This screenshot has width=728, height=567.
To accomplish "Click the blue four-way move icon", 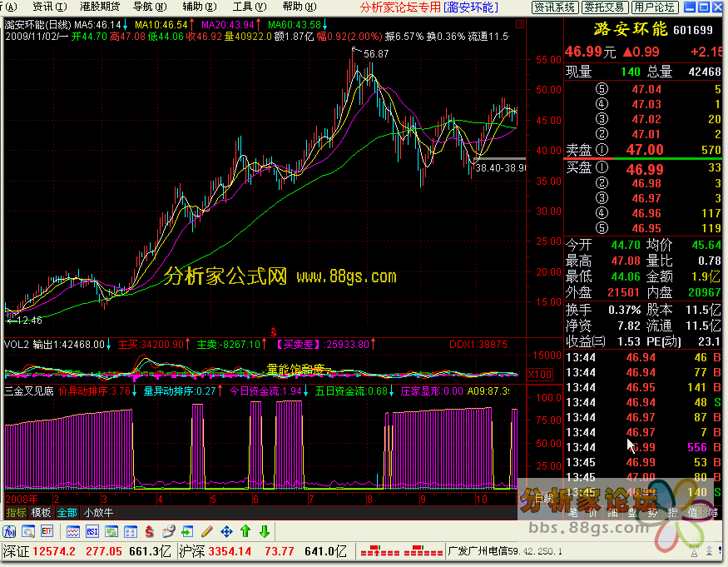I will [x=226, y=531].
